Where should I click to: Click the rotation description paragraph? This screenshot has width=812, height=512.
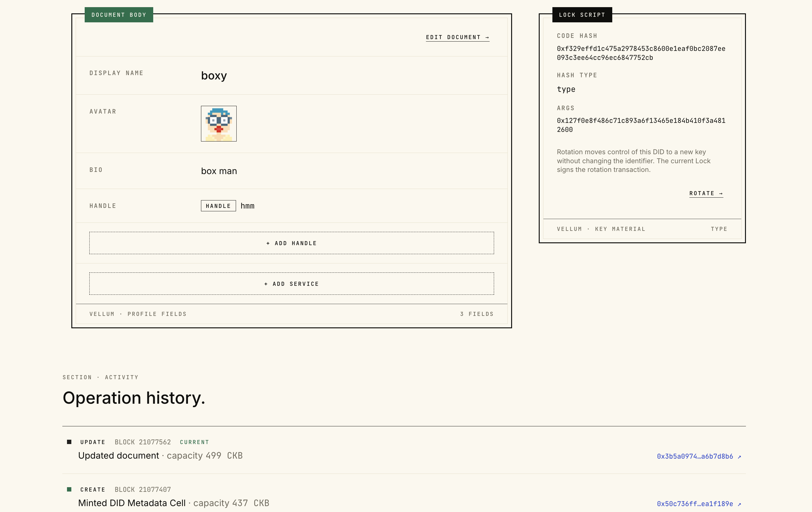coord(634,161)
